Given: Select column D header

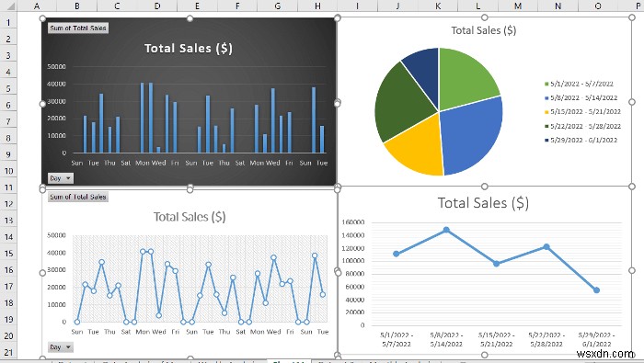Looking at the screenshot, I should pos(157,6).
